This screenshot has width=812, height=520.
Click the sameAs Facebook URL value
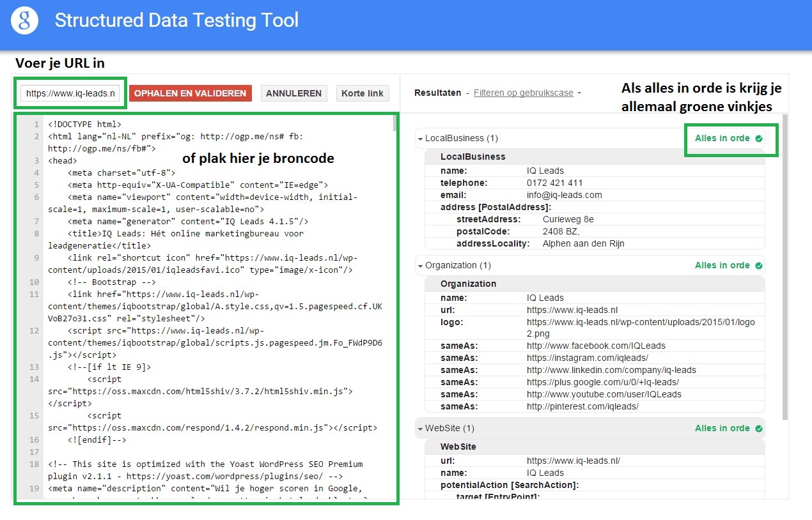[596, 346]
